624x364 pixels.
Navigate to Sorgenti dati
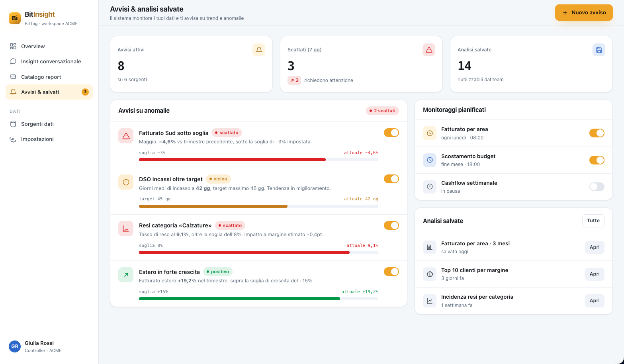tap(49, 124)
